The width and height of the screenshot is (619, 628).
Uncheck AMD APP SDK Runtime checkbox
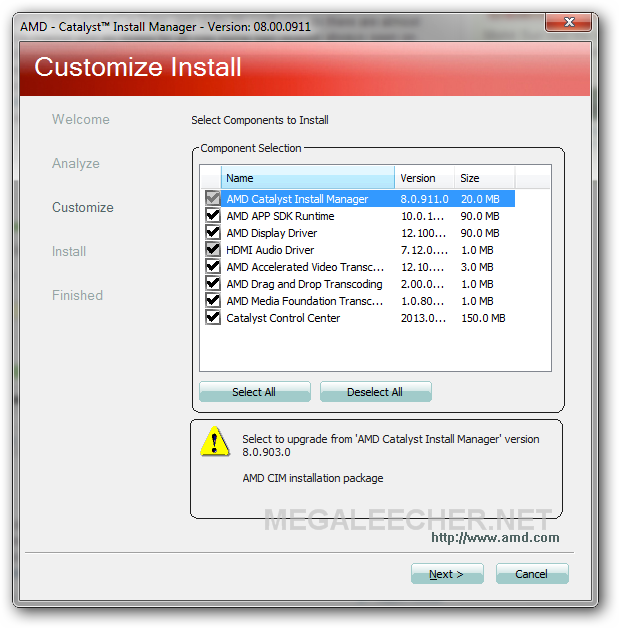click(213, 216)
